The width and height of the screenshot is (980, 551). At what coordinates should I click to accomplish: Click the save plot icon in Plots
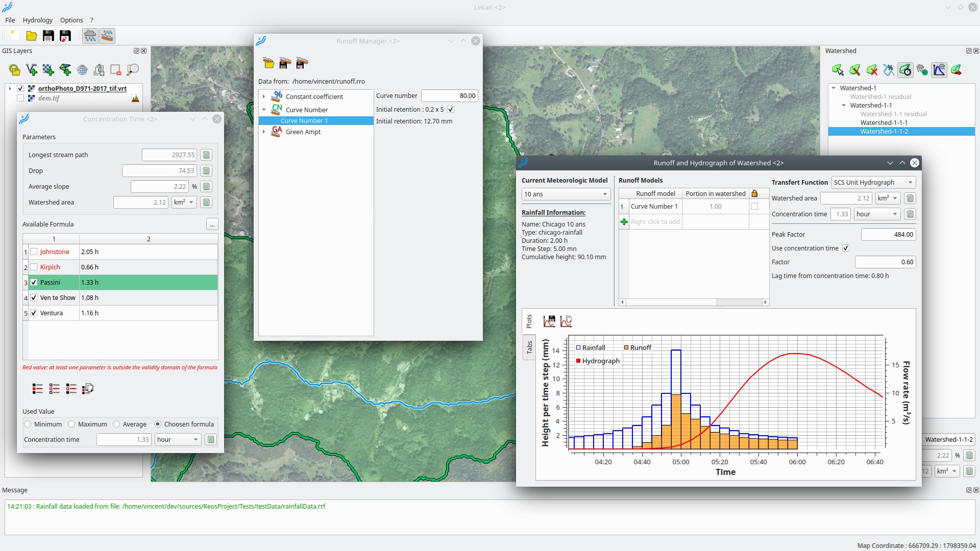tap(549, 321)
